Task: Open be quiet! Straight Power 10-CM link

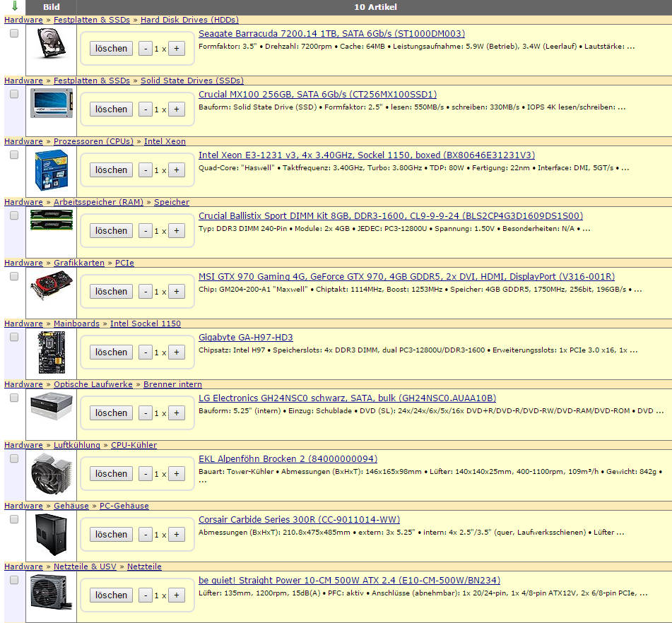Action: pyautogui.click(x=349, y=580)
